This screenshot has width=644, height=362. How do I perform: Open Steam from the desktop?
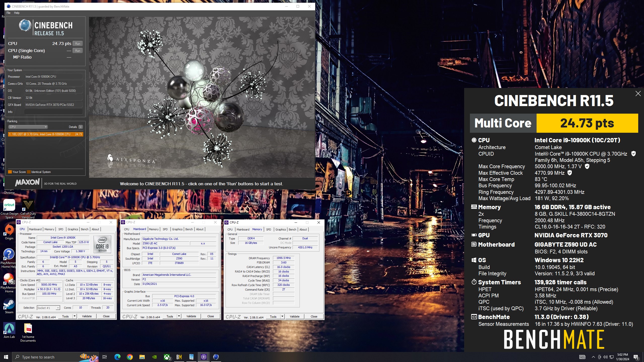9,306
